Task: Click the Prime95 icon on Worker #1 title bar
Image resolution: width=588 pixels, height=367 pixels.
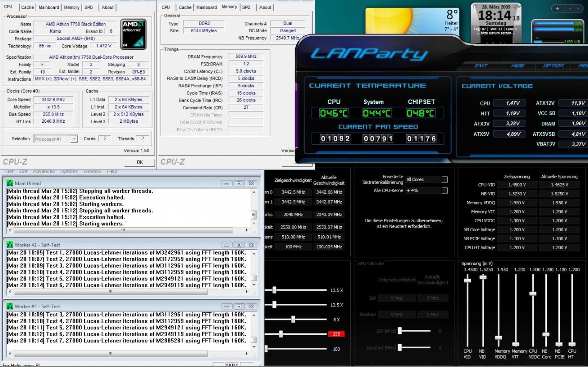Action: (x=10, y=245)
